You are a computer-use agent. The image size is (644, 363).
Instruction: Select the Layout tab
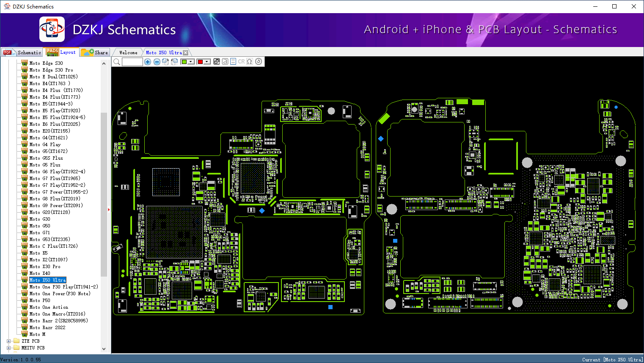point(61,52)
